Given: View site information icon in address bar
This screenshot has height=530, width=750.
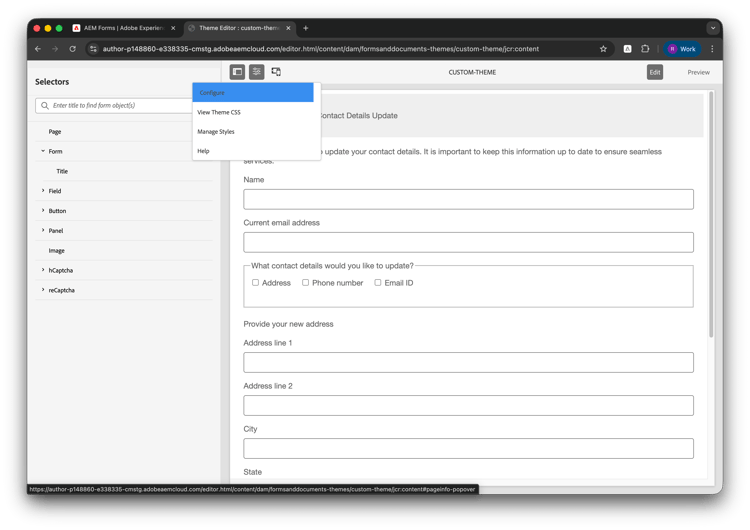Looking at the screenshot, I should click(x=93, y=49).
